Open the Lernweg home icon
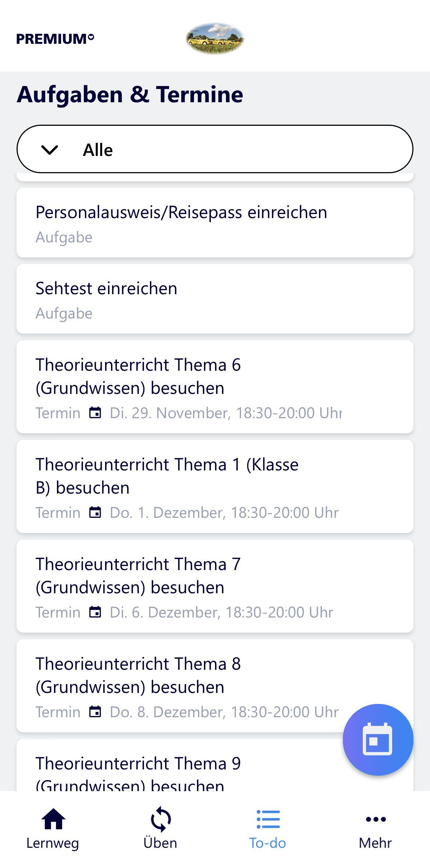This screenshot has width=430, height=868. click(53, 819)
